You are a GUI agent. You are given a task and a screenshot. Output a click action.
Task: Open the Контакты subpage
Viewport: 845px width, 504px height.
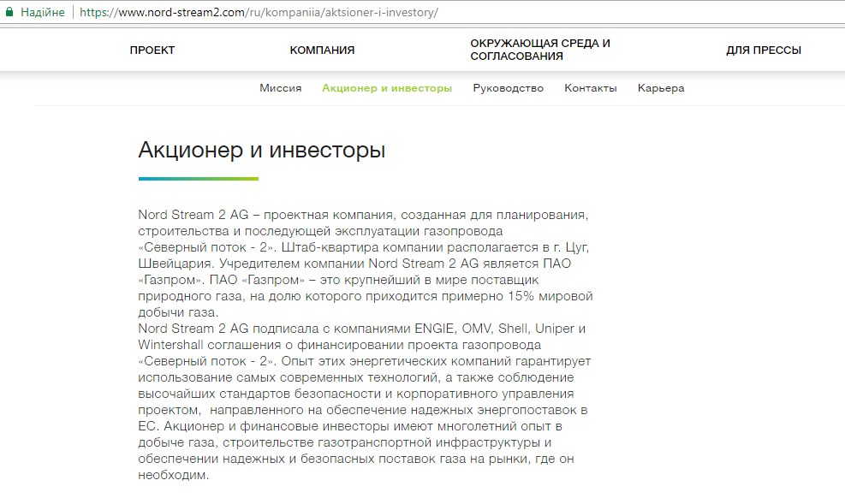591,88
